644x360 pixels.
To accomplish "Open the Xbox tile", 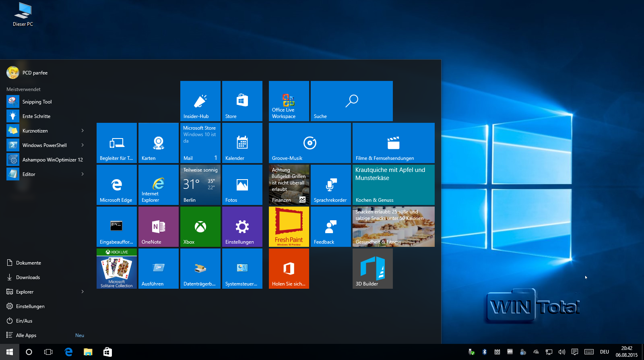I will click(200, 226).
